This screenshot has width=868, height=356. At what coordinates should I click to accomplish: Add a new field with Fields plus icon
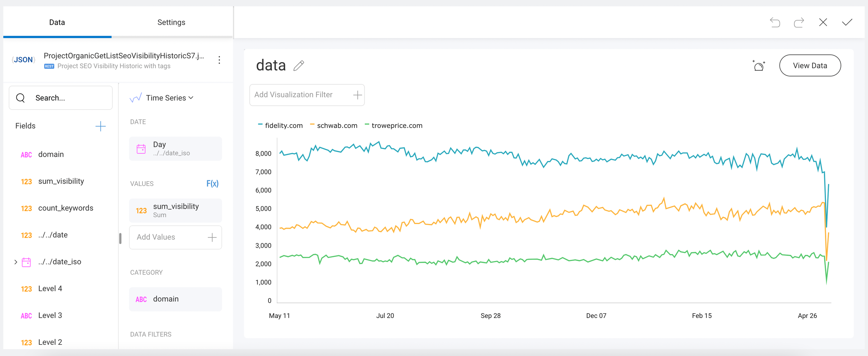(x=100, y=126)
